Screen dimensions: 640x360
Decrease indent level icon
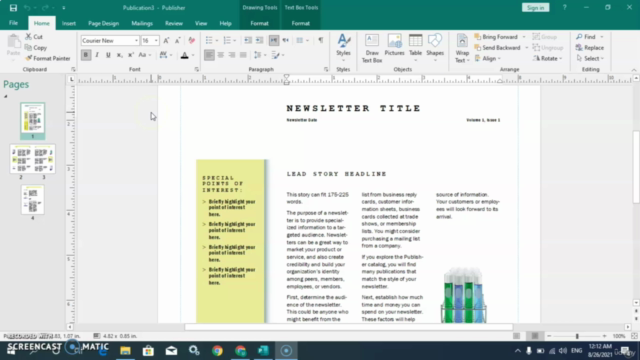pyautogui.click(x=248, y=40)
